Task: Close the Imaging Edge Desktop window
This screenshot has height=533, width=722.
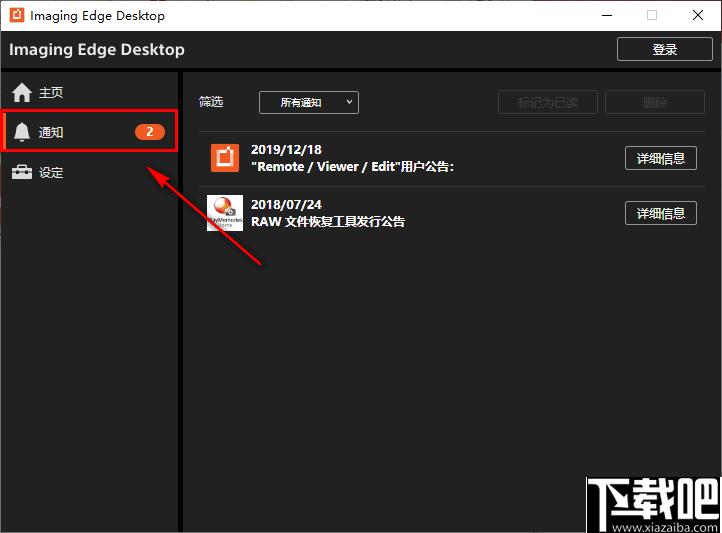Action: pyautogui.click(x=698, y=15)
